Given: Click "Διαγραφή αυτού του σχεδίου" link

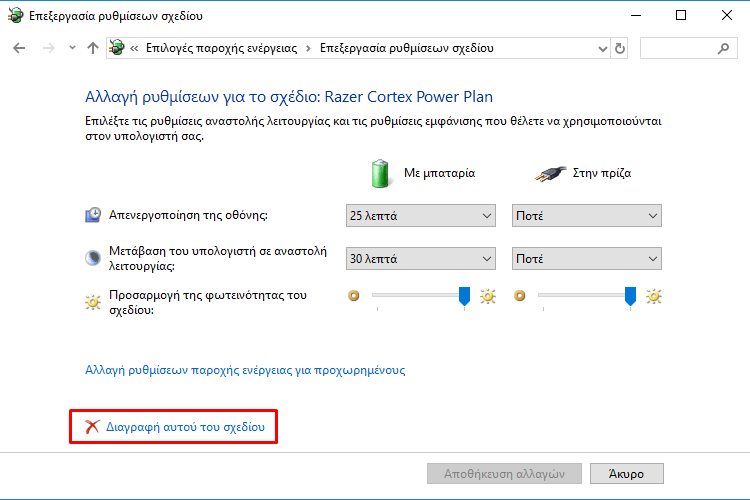Looking at the screenshot, I should (185, 427).
